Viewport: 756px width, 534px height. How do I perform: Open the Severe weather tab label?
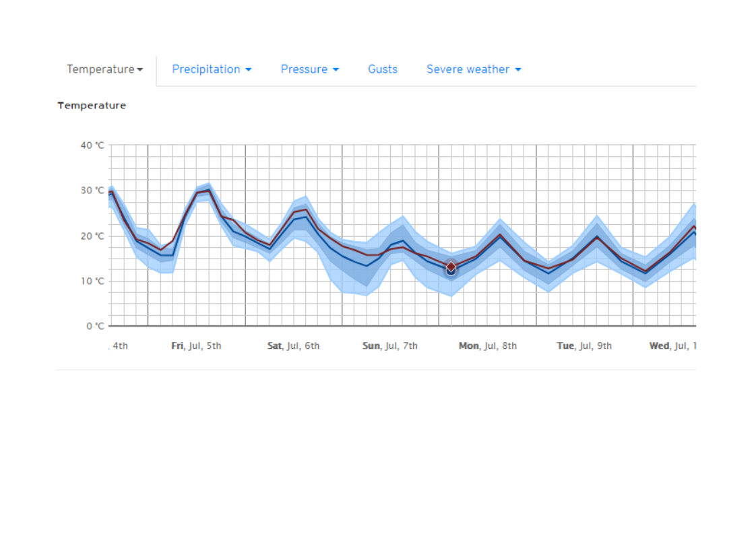468,69
